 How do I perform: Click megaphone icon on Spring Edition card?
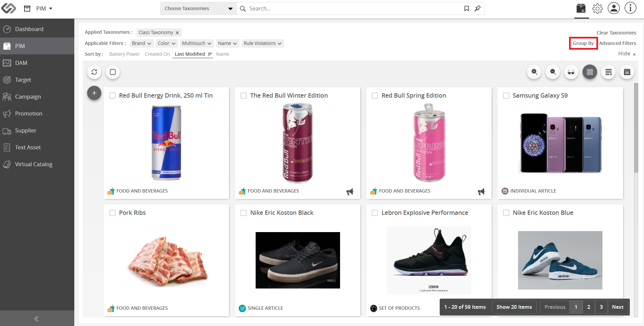pyautogui.click(x=481, y=192)
